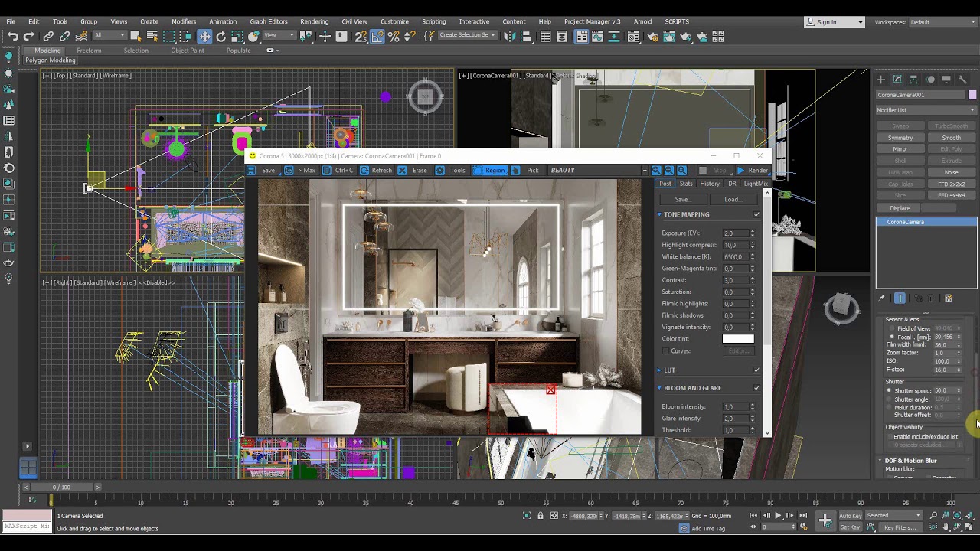Click Region button in Corona frame buffer

488,170
